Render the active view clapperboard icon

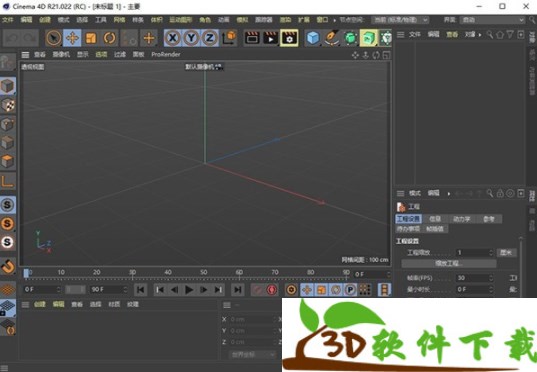[x=252, y=38]
